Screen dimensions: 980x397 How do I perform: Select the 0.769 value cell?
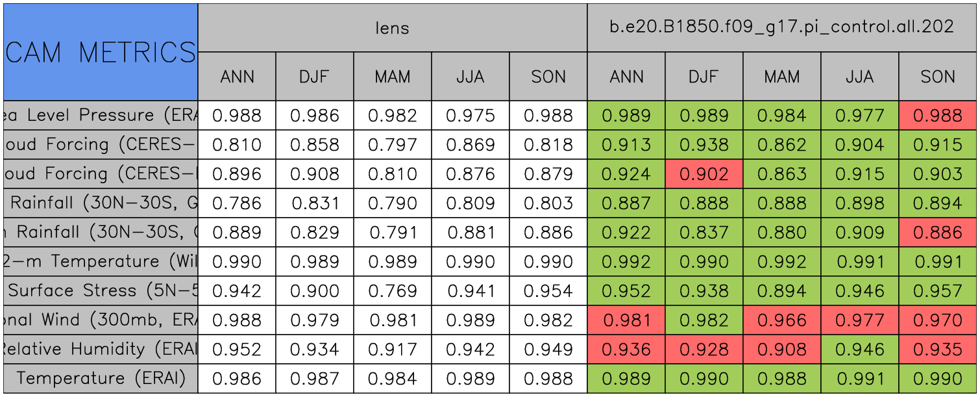(x=392, y=291)
